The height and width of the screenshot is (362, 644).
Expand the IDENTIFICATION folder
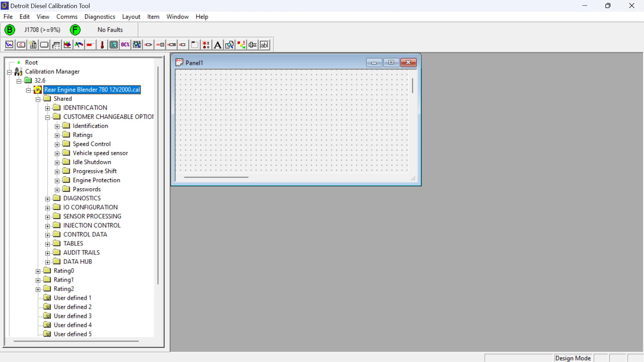pos(48,108)
